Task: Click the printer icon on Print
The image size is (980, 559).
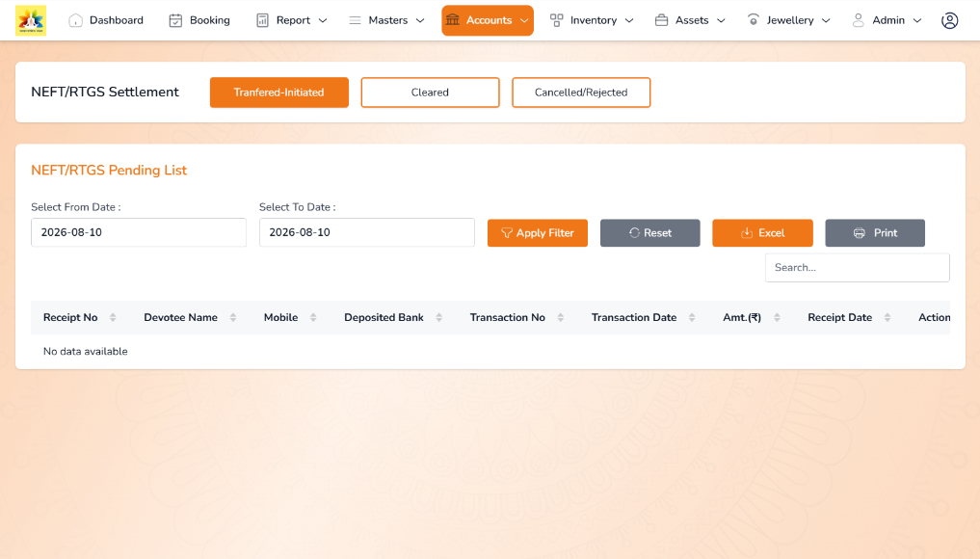Action: pyautogui.click(x=860, y=232)
